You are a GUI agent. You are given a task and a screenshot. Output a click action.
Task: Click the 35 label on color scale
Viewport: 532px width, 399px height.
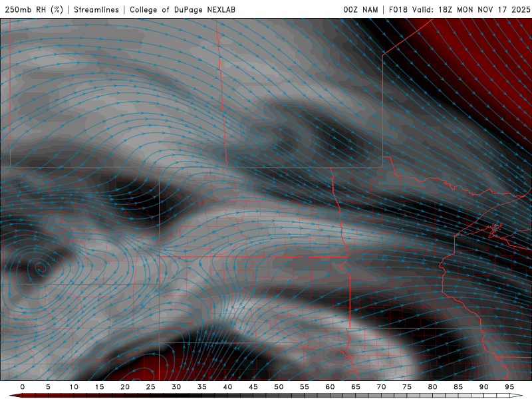click(202, 387)
